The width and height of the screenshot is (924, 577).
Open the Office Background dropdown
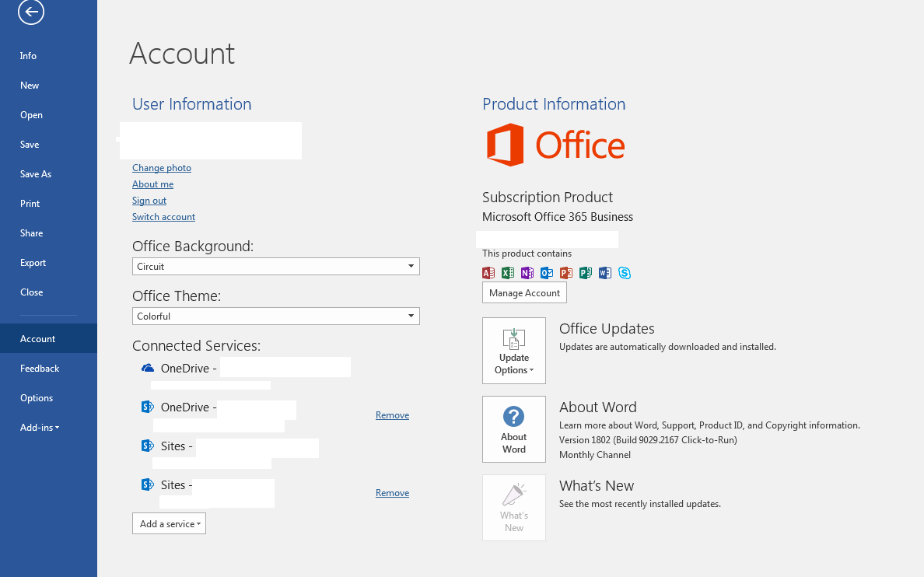click(276, 267)
